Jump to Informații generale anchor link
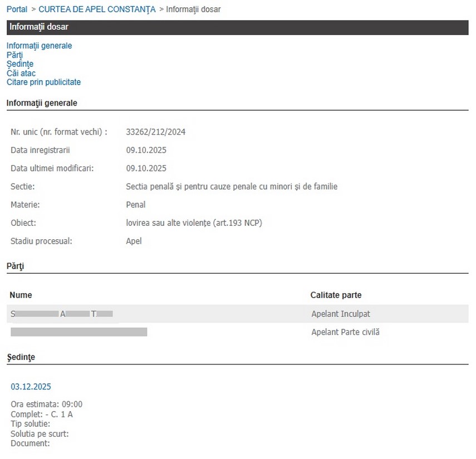Image resolution: width=476 pixels, height=459 pixels. click(x=39, y=46)
